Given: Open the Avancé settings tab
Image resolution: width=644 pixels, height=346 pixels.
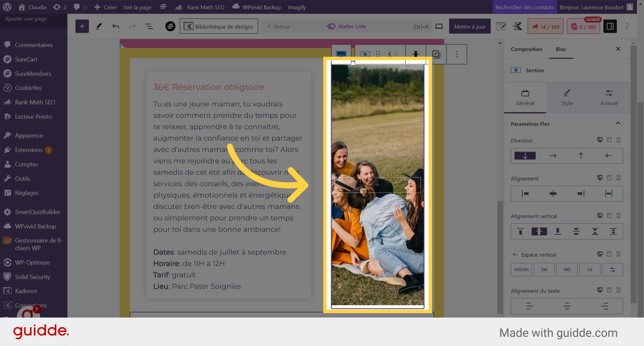Looking at the screenshot, I should tap(609, 98).
